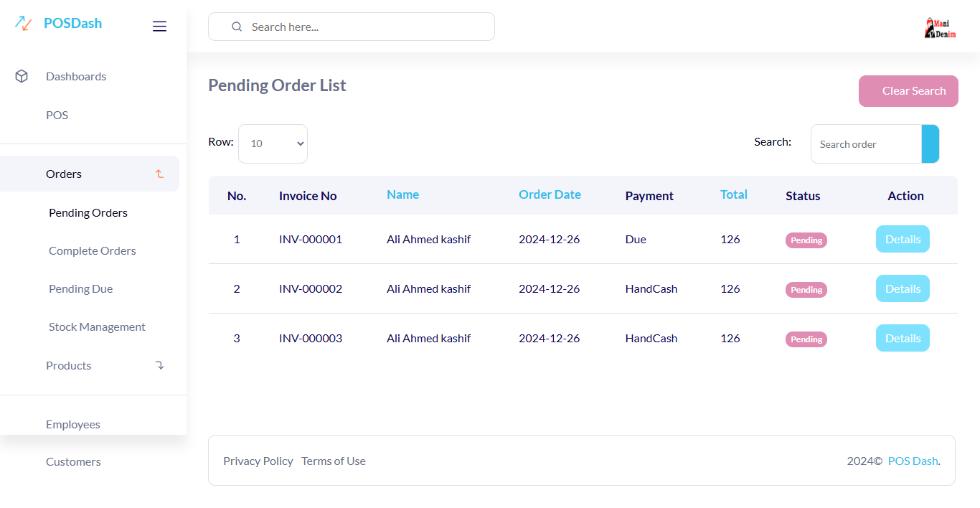Click invoice number INV-000003

pyautogui.click(x=311, y=338)
